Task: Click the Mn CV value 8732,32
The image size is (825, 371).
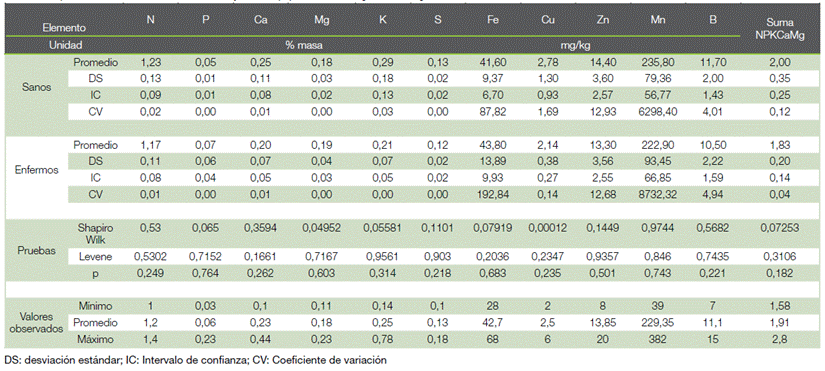Action: click(x=662, y=194)
